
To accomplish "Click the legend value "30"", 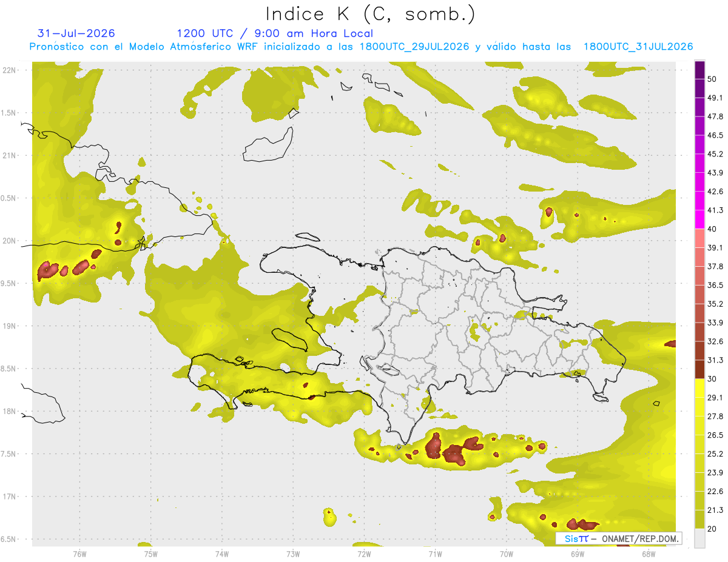I will (x=713, y=379).
